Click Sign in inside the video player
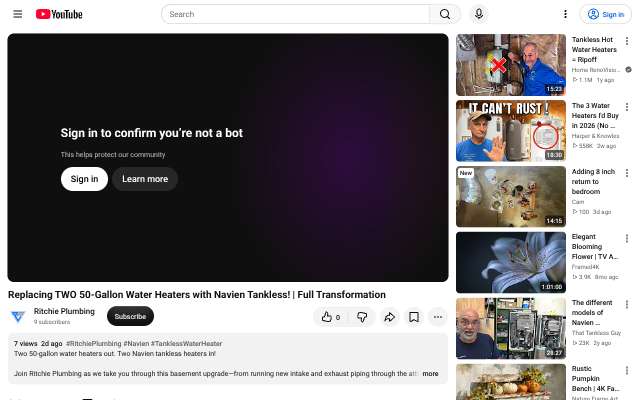The width and height of the screenshot is (640, 400). pyautogui.click(x=84, y=179)
